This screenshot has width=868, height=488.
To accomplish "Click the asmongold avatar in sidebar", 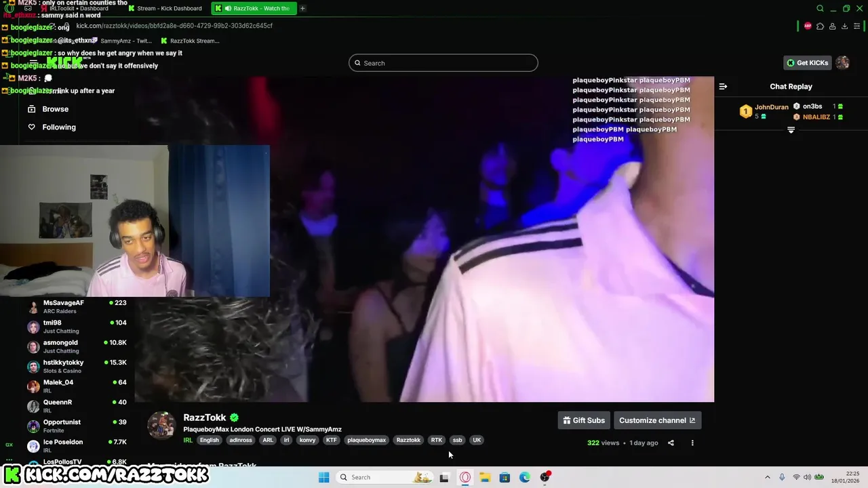I will [33, 347].
